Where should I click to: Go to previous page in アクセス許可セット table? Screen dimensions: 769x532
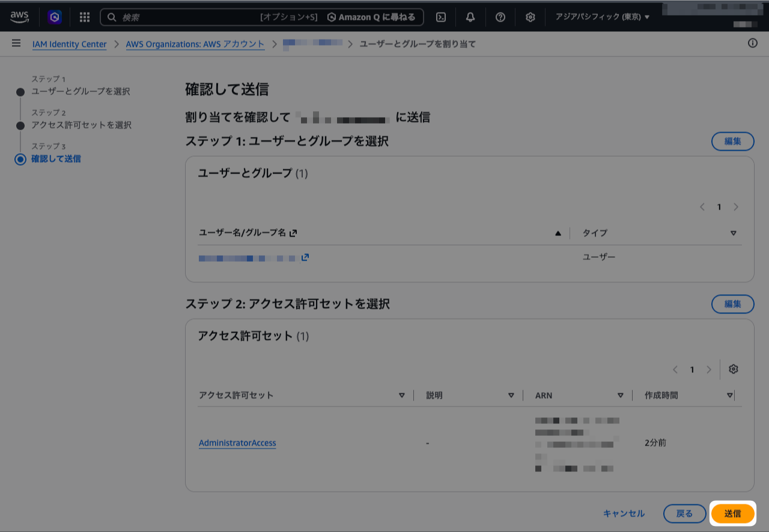click(x=675, y=370)
